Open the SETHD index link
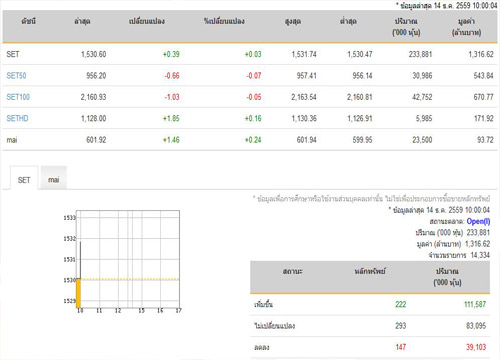Image resolution: width=500 pixels, height=360 pixels. (x=17, y=118)
